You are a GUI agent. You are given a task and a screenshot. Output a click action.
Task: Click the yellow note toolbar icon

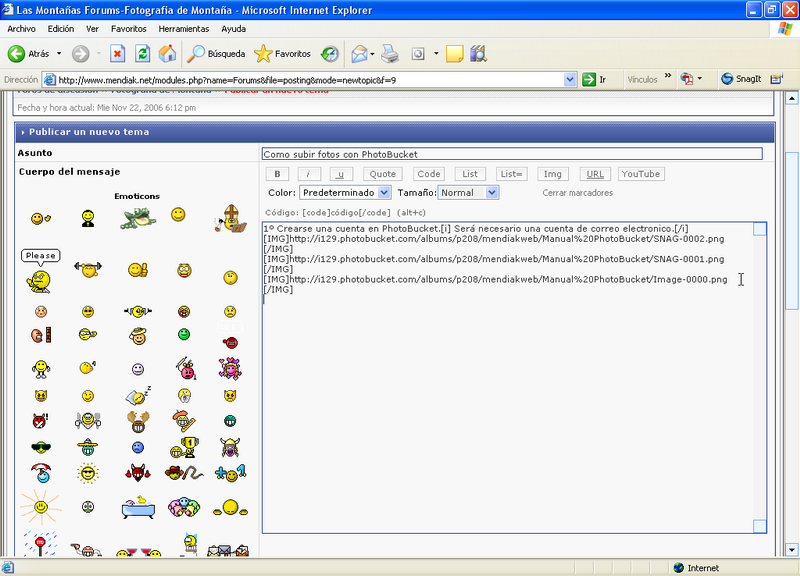point(454,54)
